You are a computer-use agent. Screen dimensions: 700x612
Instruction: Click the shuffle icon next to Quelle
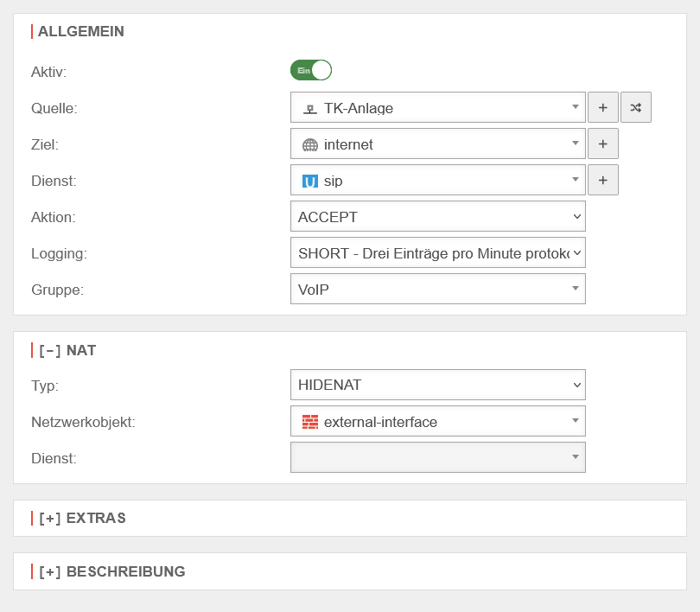[635, 108]
